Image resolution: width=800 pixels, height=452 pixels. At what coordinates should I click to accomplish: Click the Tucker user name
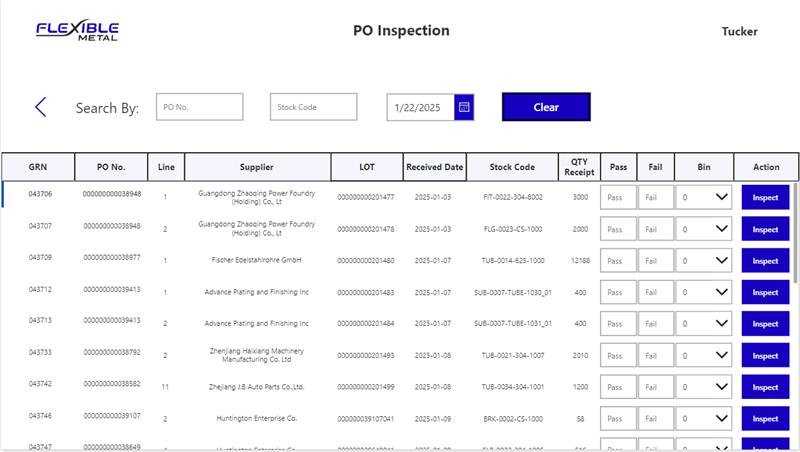click(739, 31)
